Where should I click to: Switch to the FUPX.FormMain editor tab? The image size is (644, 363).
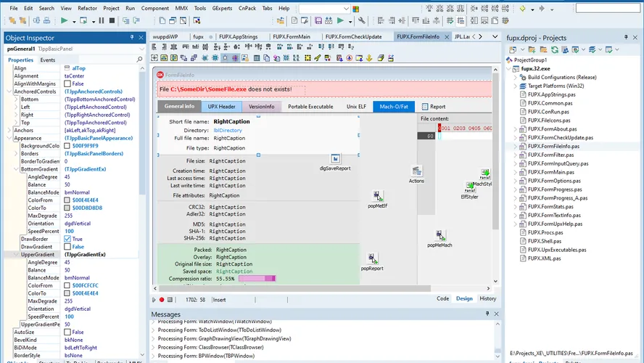[291, 36]
